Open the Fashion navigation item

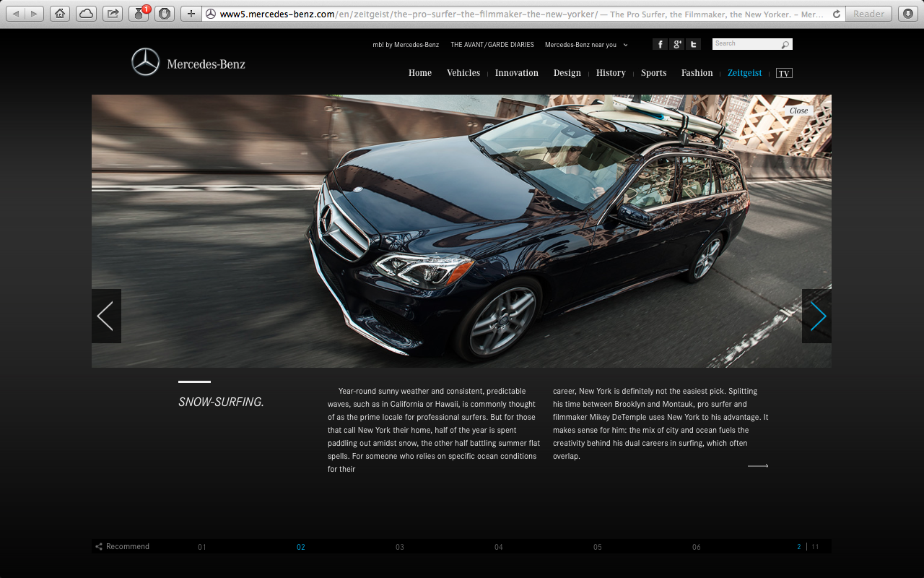(x=697, y=73)
